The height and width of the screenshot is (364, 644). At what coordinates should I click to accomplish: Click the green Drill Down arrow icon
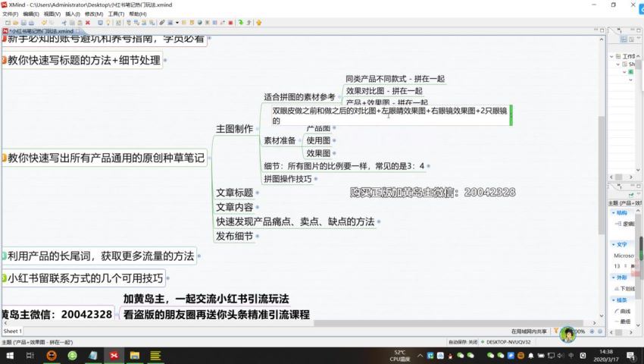tap(241, 23)
